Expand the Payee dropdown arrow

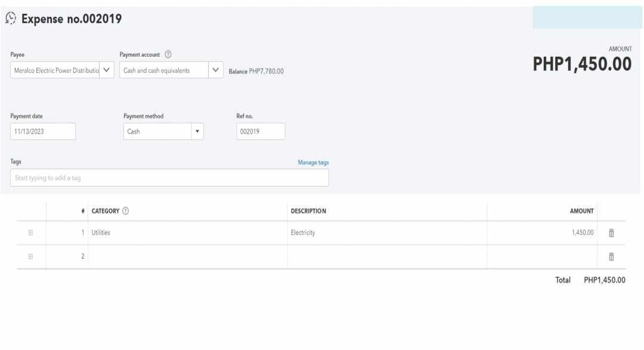(106, 70)
